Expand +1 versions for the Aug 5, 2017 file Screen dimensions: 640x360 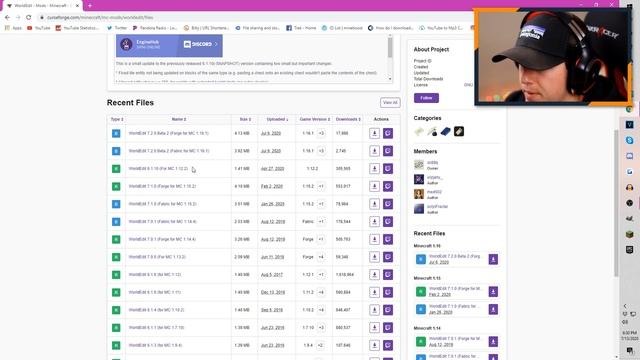[x=321, y=275]
